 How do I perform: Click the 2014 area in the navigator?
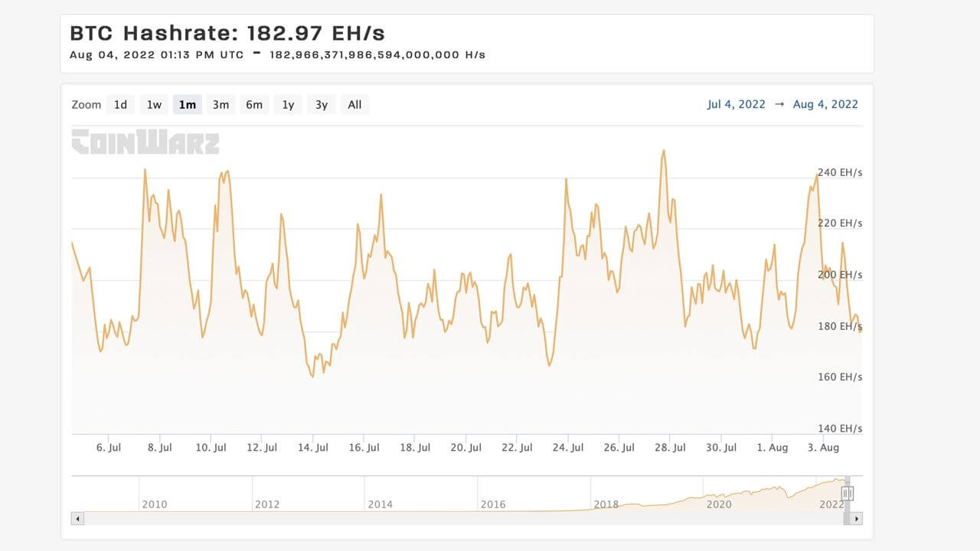pos(380,504)
